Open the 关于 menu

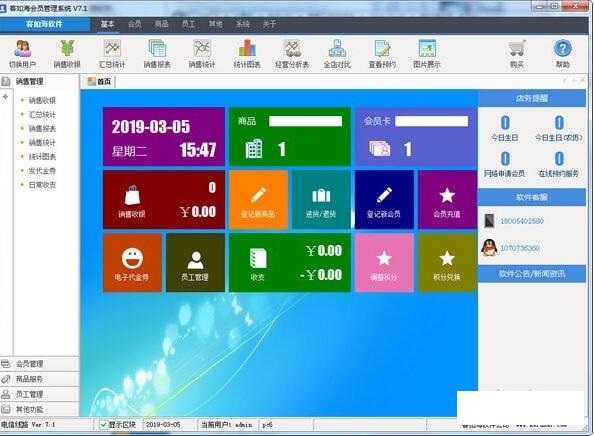pyautogui.click(x=269, y=24)
